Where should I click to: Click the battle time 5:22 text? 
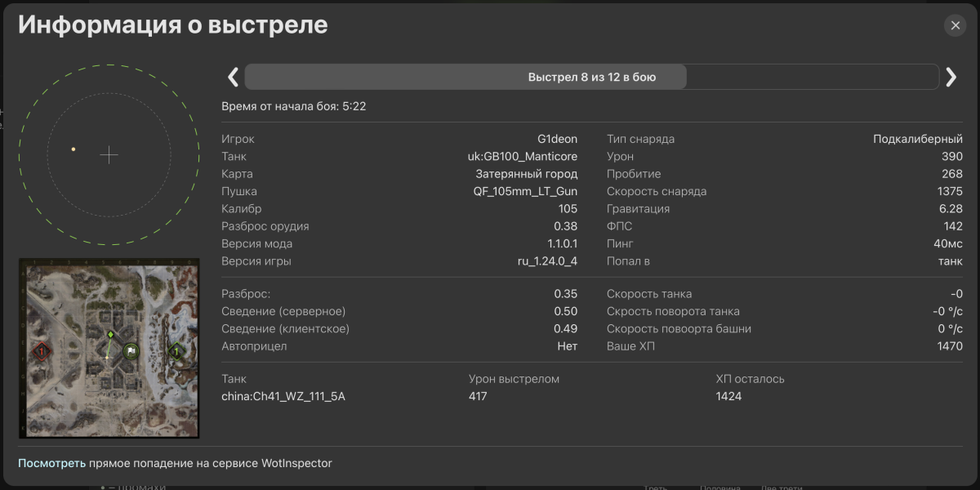coord(353,106)
